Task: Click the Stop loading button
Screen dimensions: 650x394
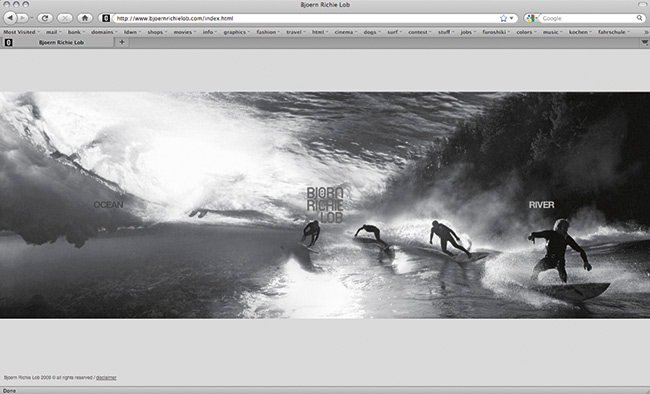Action: 65,18
